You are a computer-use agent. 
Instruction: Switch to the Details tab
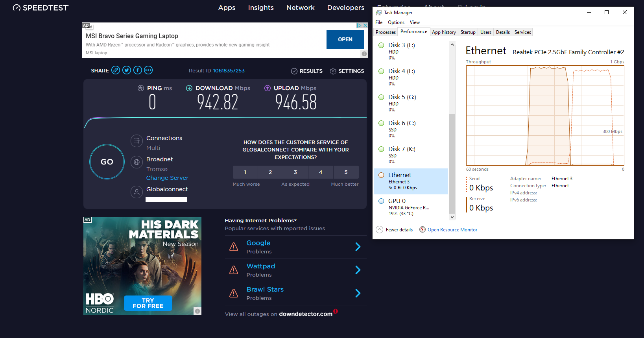pos(503,32)
